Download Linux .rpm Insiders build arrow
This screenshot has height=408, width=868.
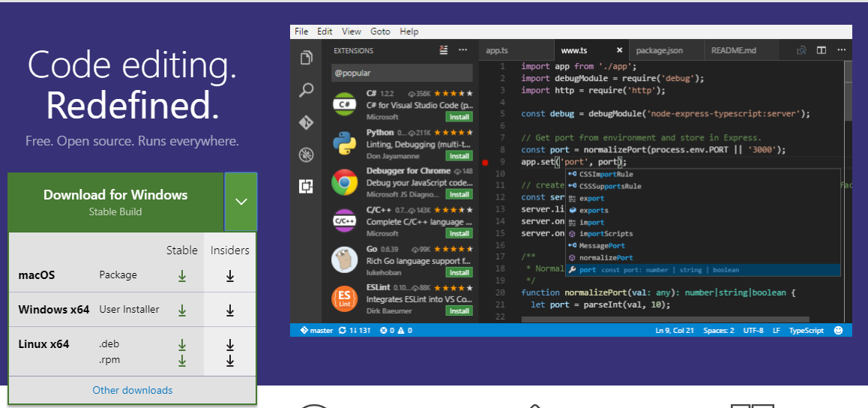tap(230, 361)
